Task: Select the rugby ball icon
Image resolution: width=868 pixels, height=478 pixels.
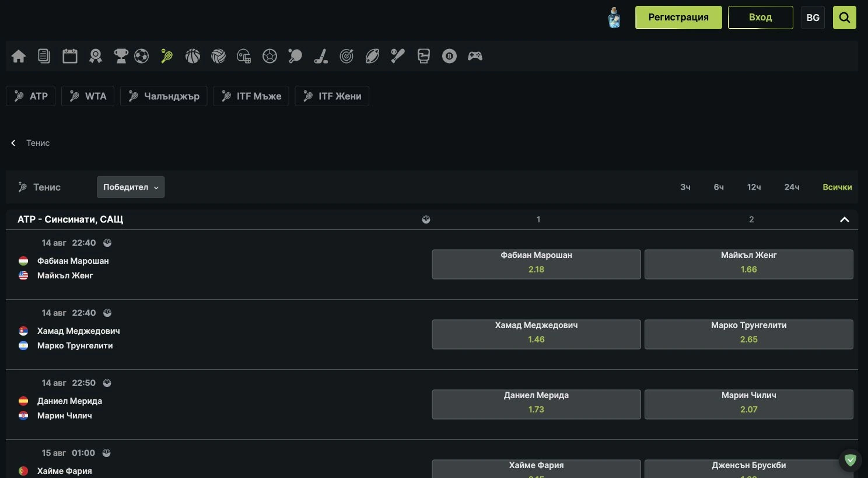Action: pos(372,56)
